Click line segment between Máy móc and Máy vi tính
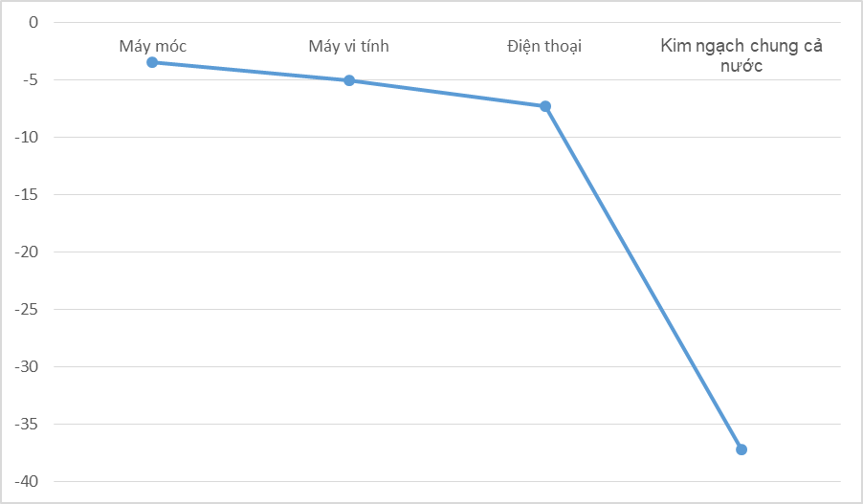Viewport: 863px width, 504px height. (x=251, y=72)
